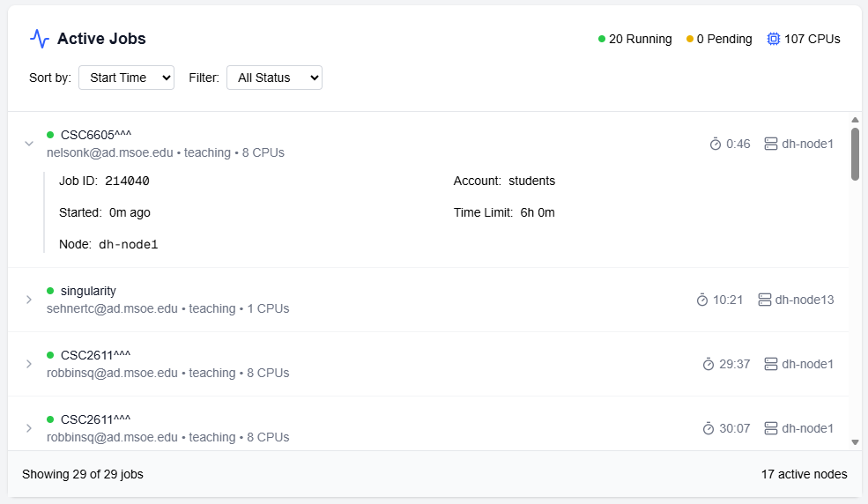The width and height of the screenshot is (868, 504).
Task: Expand the CSC2611^^^ job running 29:37
Action: pyautogui.click(x=29, y=364)
